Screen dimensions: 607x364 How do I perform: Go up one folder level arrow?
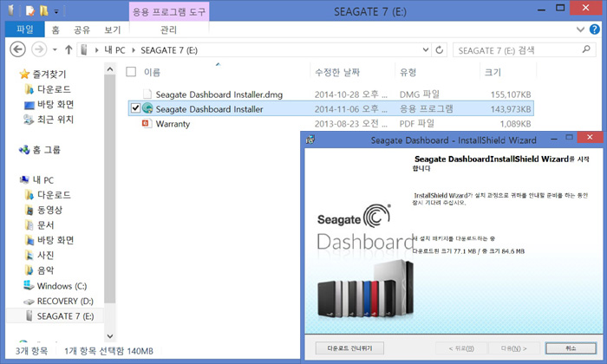(69, 49)
